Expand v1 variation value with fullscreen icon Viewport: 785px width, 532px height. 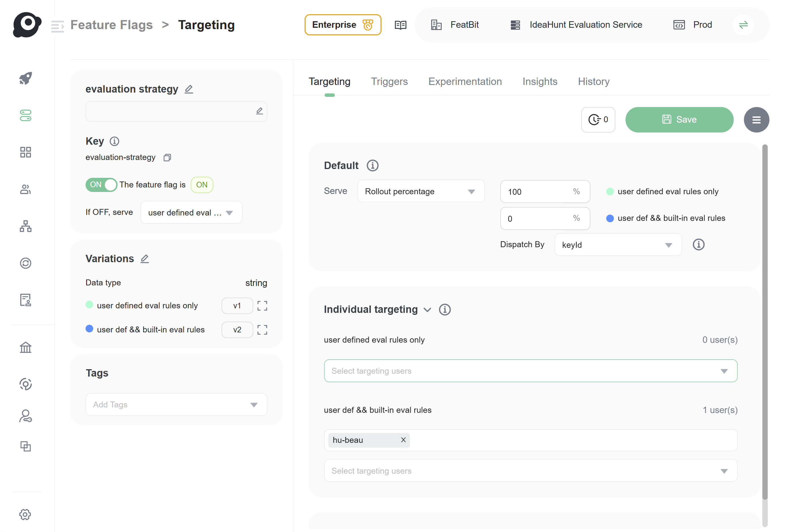pyautogui.click(x=262, y=306)
